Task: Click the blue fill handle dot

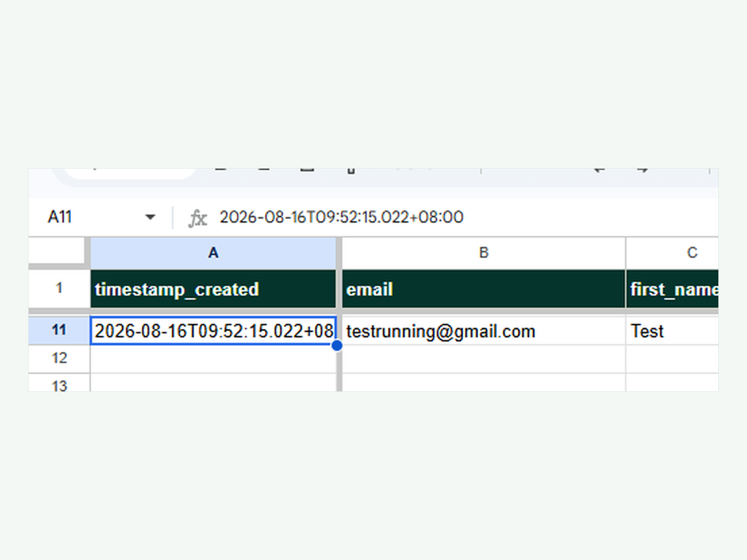Action: click(x=337, y=345)
